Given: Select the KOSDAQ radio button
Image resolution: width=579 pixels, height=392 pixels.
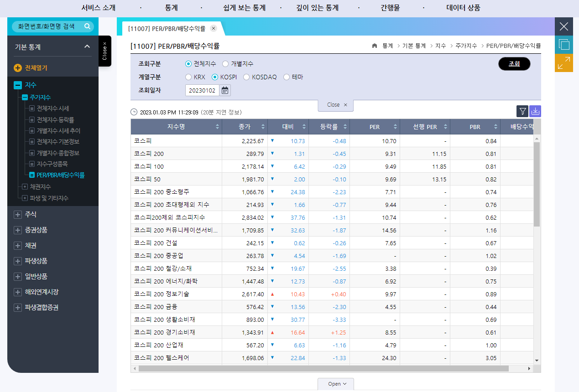Looking at the screenshot, I should [x=247, y=77].
